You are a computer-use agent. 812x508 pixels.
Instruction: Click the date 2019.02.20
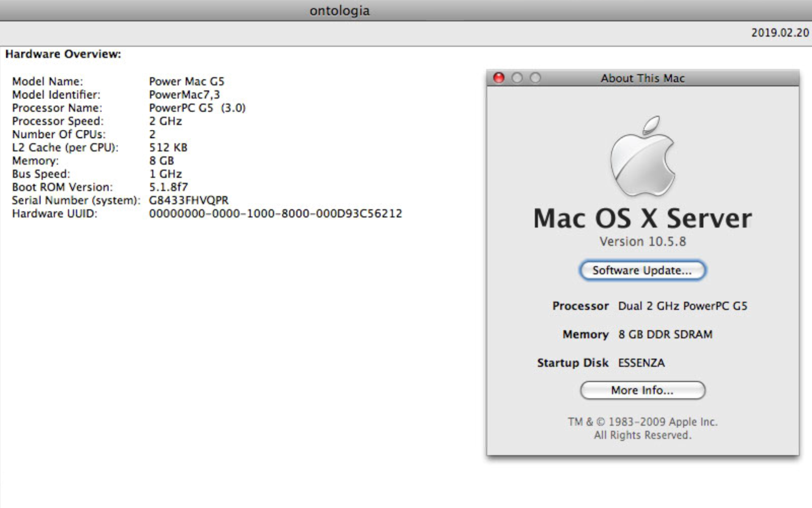coord(780,33)
